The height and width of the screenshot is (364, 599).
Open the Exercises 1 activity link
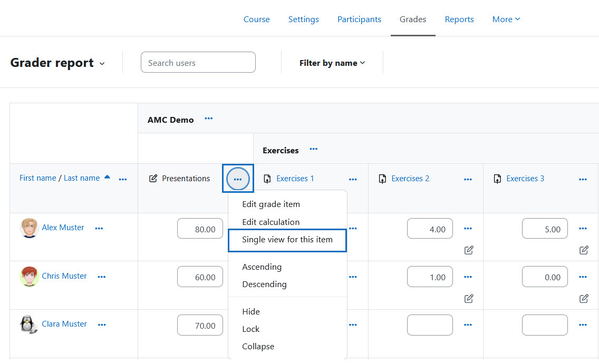point(295,179)
